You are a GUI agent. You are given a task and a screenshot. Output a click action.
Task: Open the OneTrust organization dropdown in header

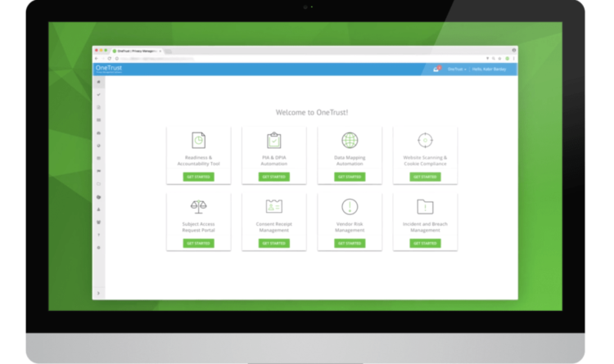click(x=457, y=70)
